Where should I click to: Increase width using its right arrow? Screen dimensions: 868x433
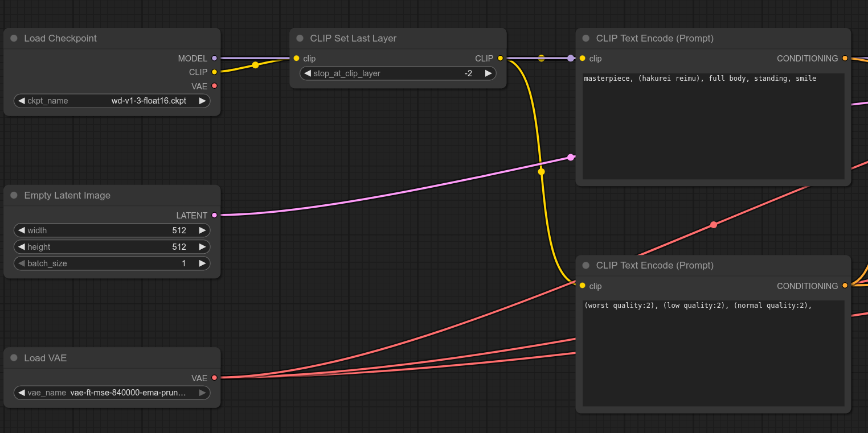(x=202, y=230)
